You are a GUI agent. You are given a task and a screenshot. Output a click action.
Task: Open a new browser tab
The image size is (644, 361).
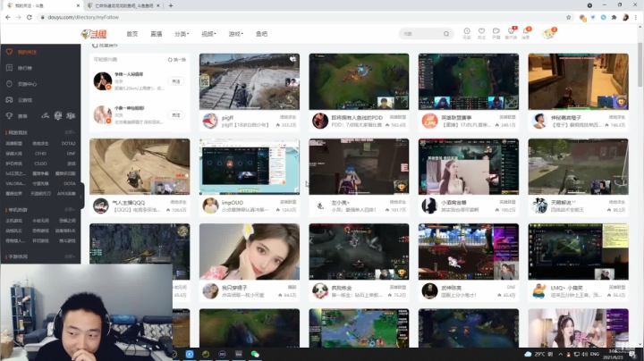click(x=171, y=5)
